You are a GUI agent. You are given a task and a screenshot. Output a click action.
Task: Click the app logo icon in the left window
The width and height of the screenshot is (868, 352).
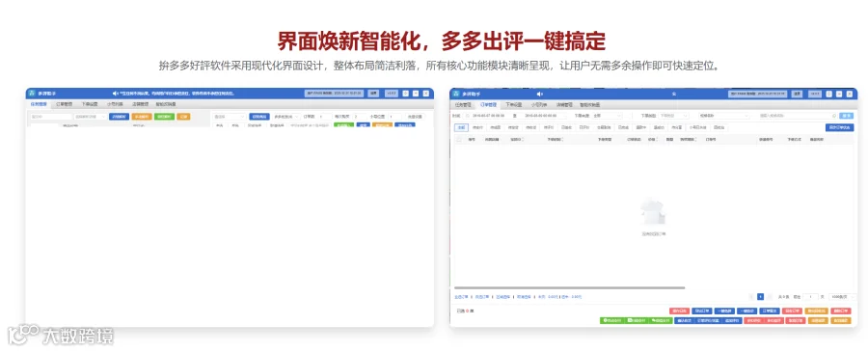click(x=32, y=94)
